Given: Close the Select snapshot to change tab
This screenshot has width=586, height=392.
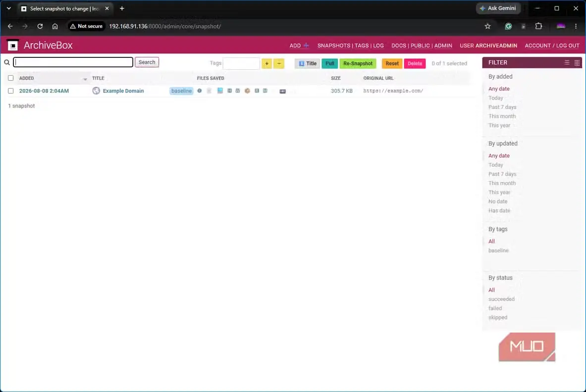Looking at the screenshot, I should [107, 8].
